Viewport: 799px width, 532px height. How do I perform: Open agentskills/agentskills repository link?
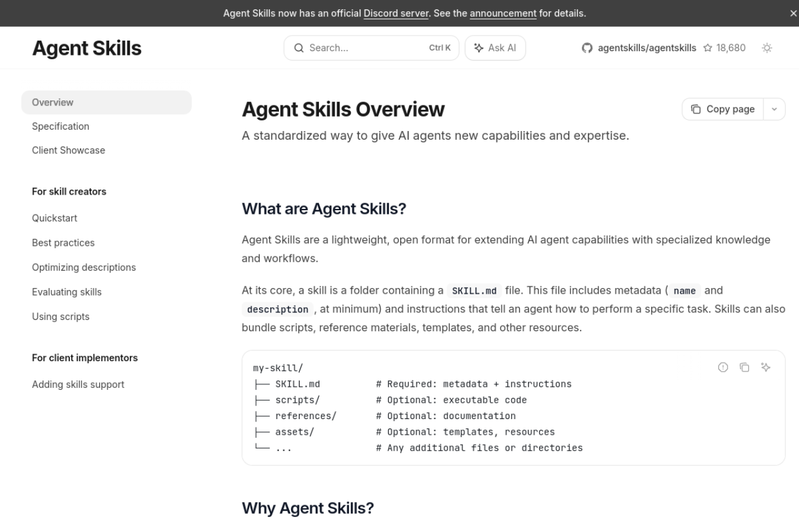(647, 48)
